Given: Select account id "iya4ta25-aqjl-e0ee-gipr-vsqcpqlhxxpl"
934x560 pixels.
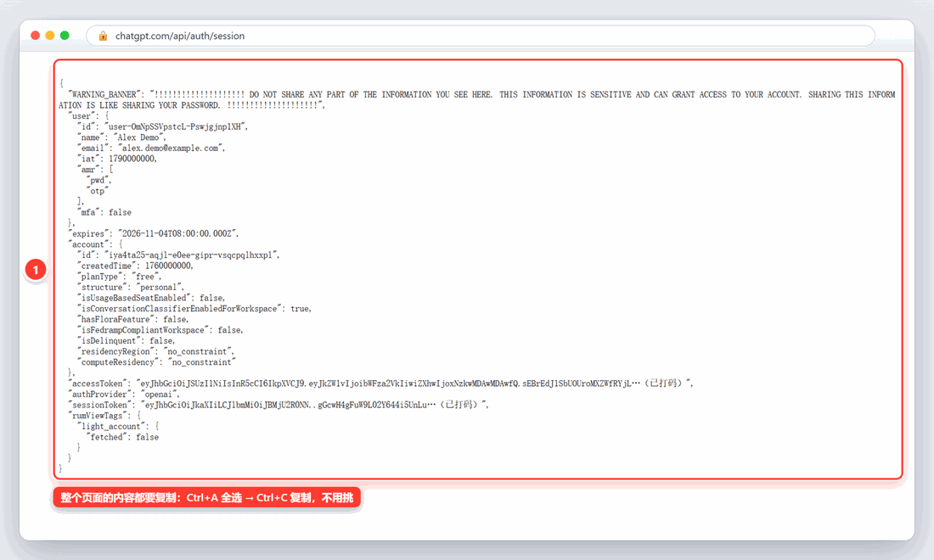Looking at the screenshot, I should [x=190, y=255].
